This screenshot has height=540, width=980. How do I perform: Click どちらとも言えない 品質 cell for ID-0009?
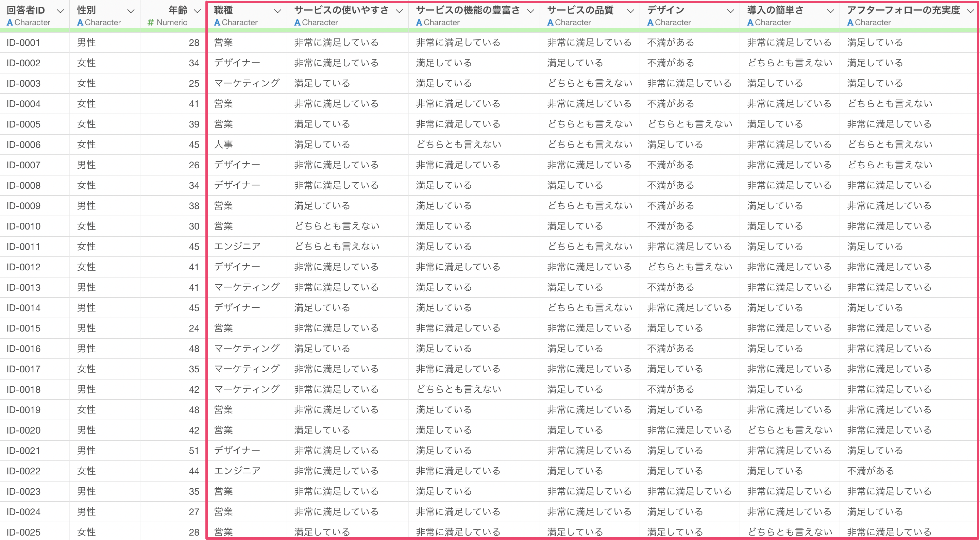pos(590,206)
